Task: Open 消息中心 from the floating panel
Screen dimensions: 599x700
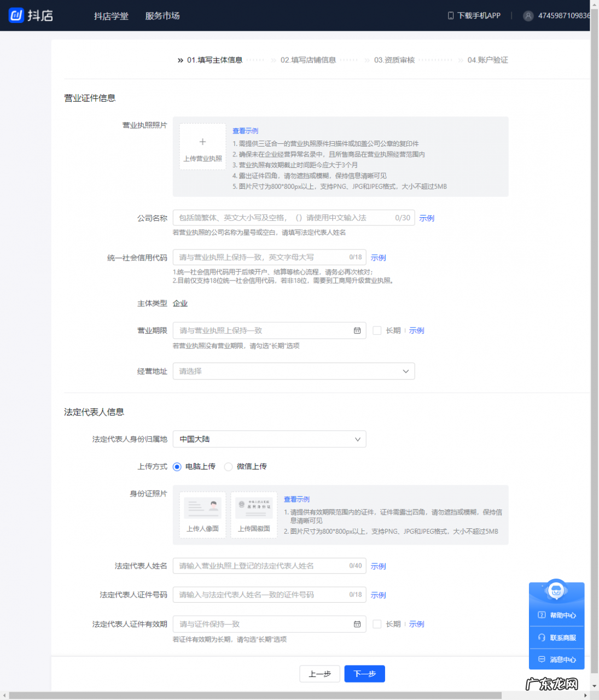Action: point(556,660)
